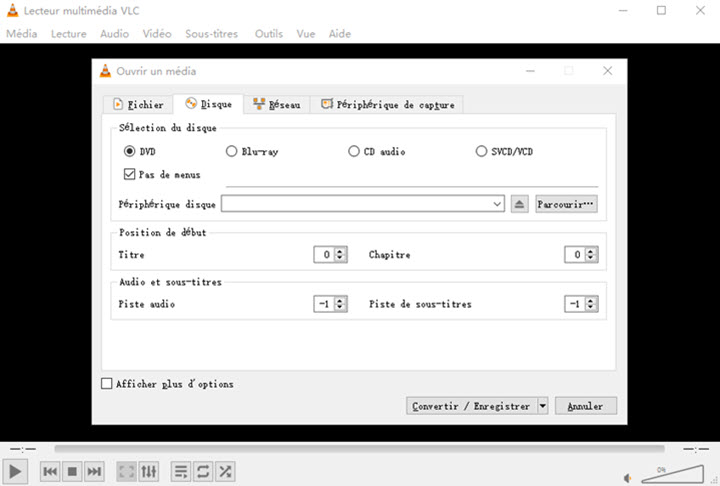Choose SVCD/VCD disc type
This screenshot has width=720, height=486.
point(481,151)
